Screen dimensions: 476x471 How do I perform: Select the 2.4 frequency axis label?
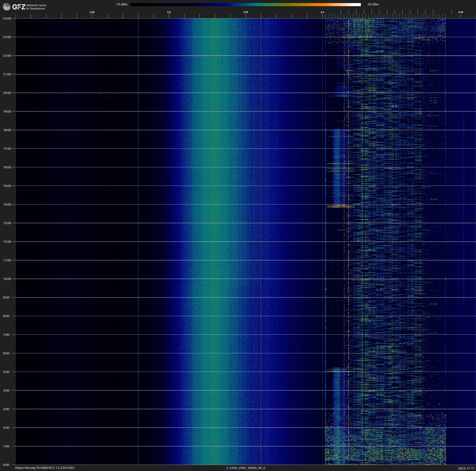322,12
